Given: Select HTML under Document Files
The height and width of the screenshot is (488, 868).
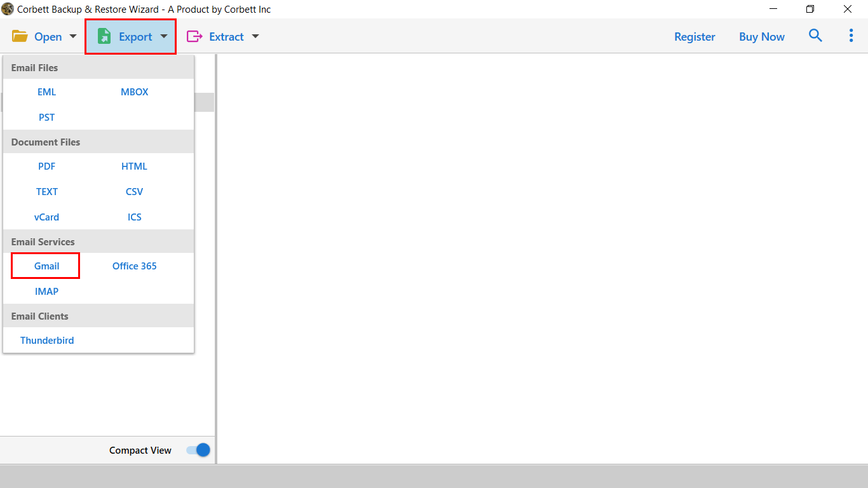Looking at the screenshot, I should (134, 166).
